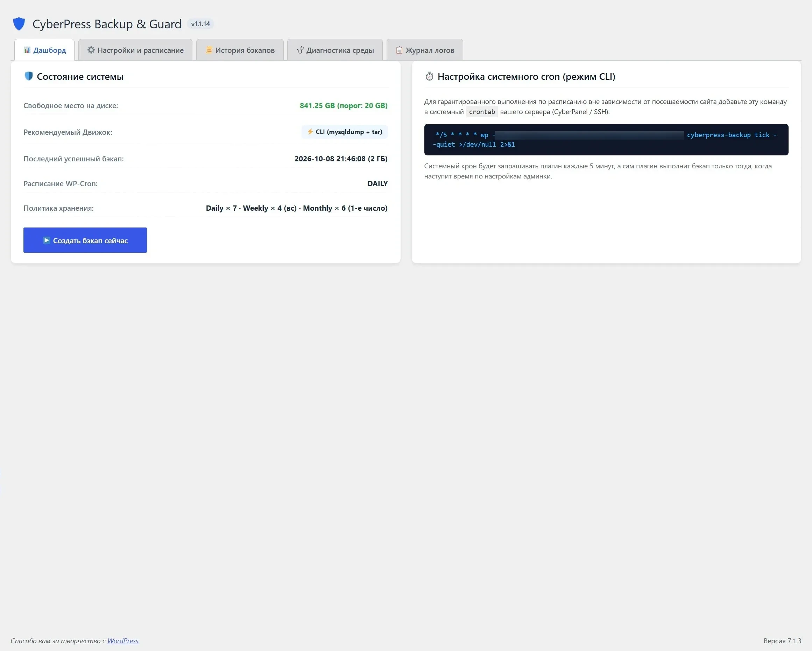Switch to Настройки и расписание tab
This screenshot has width=812, height=651.
(135, 50)
